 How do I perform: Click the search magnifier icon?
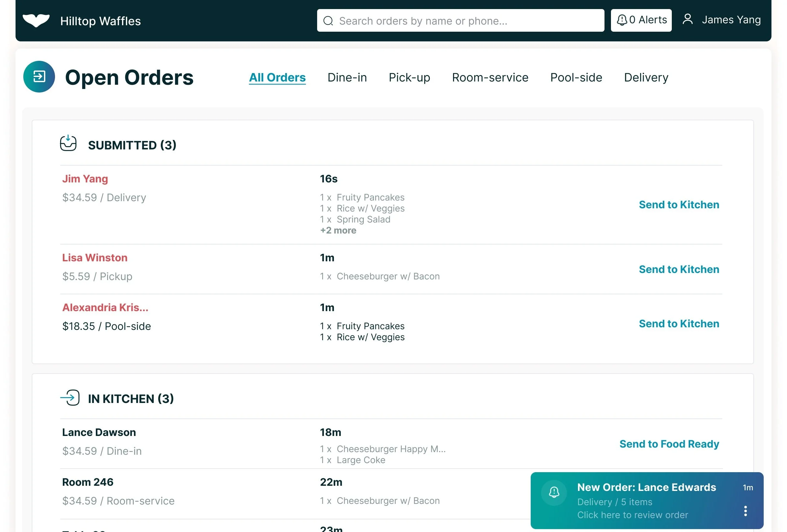[328, 21]
